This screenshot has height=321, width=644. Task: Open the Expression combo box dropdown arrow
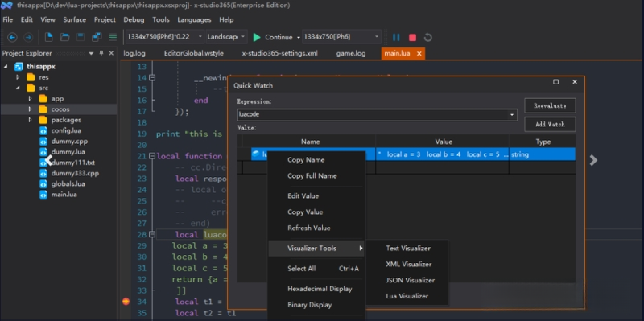coord(512,114)
